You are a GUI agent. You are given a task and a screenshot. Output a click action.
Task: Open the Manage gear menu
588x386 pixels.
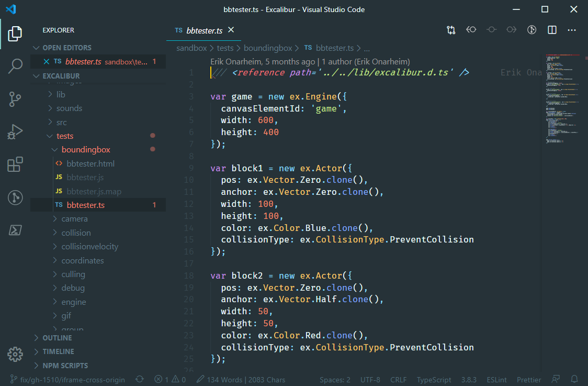tap(15, 354)
